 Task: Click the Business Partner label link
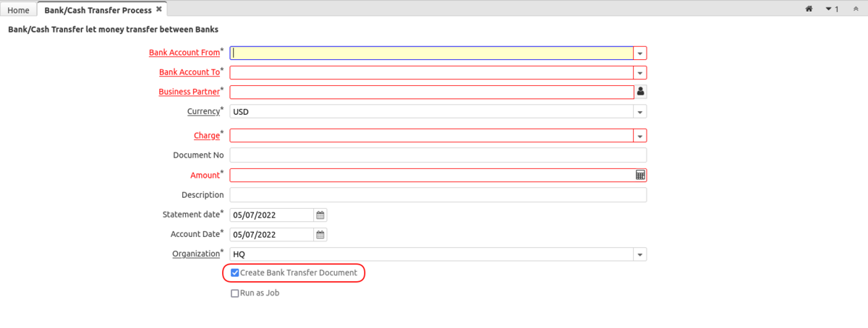click(188, 92)
